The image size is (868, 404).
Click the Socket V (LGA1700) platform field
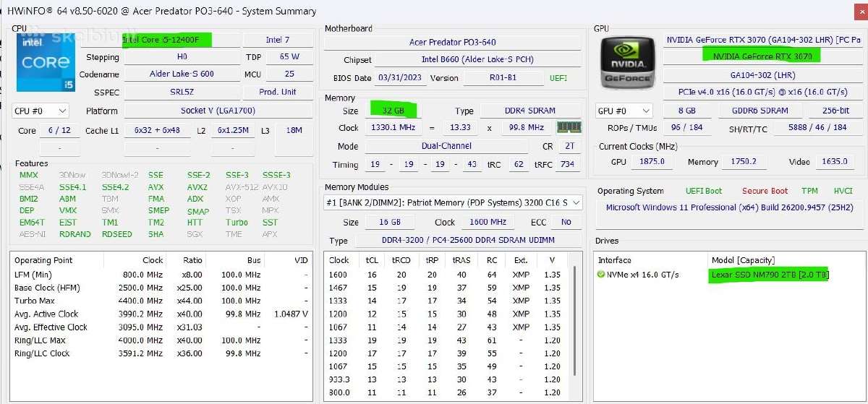pyautogui.click(x=218, y=111)
